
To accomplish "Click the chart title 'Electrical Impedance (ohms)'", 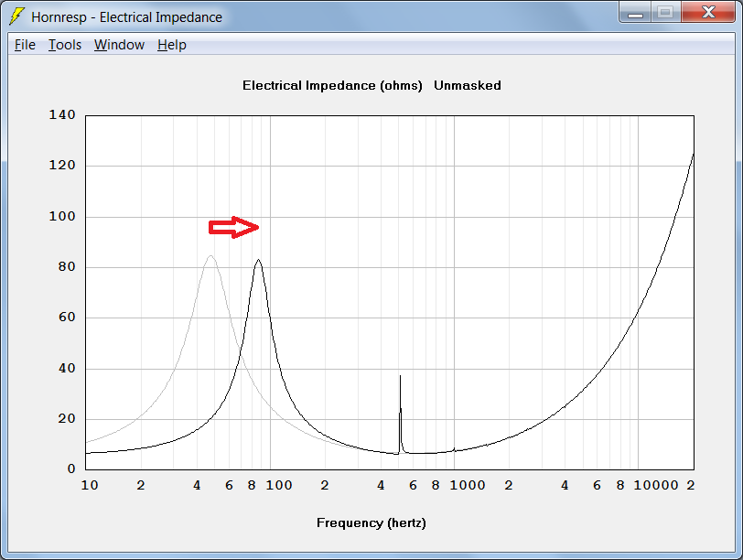I will click(332, 86).
